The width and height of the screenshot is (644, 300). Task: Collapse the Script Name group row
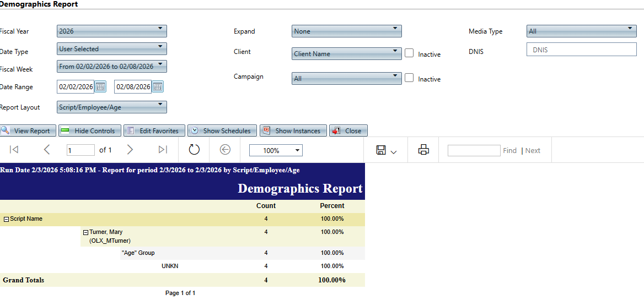coord(6,219)
